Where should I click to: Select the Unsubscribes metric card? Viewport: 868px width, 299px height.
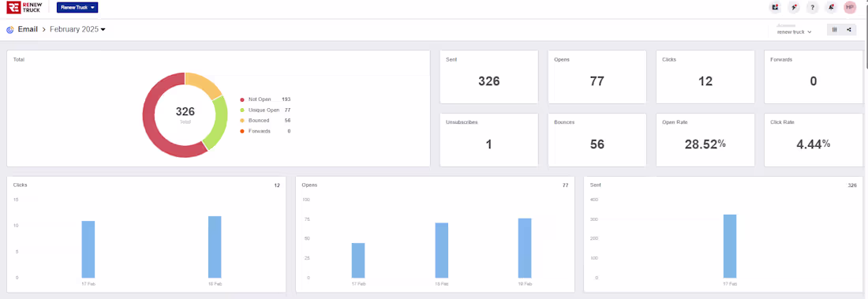[488, 140]
